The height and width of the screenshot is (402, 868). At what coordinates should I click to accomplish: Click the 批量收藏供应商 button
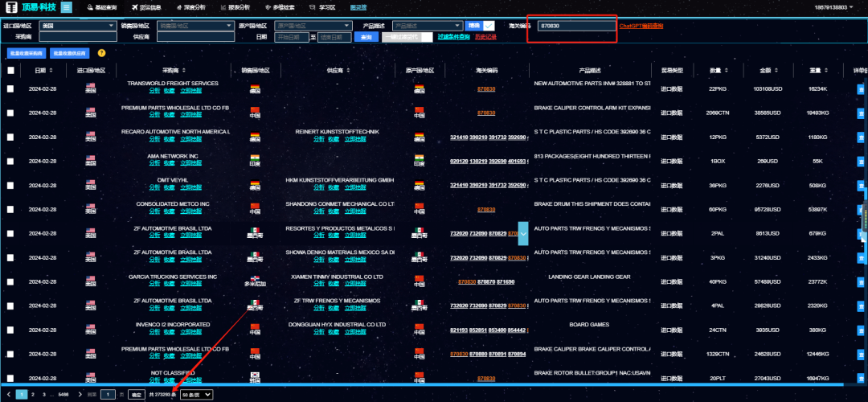69,53
